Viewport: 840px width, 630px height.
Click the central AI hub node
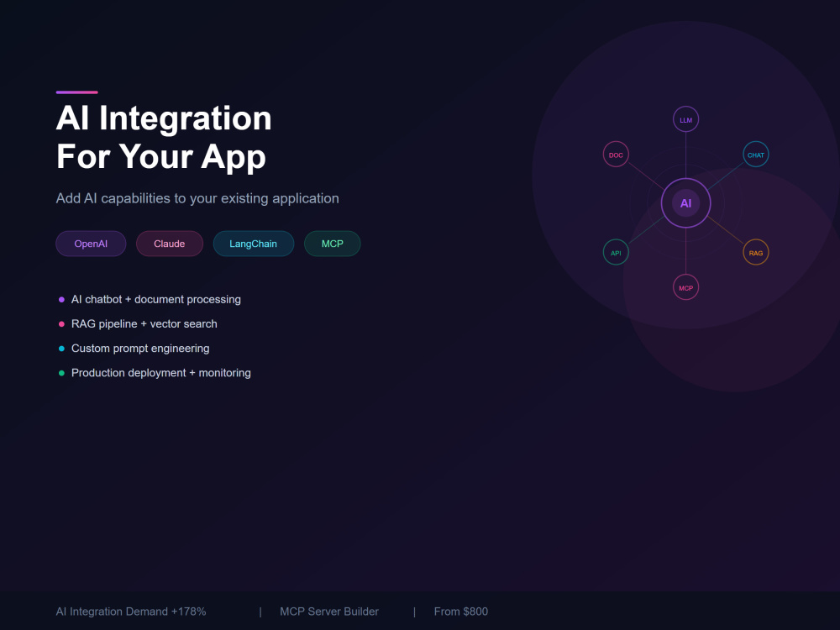pos(685,203)
